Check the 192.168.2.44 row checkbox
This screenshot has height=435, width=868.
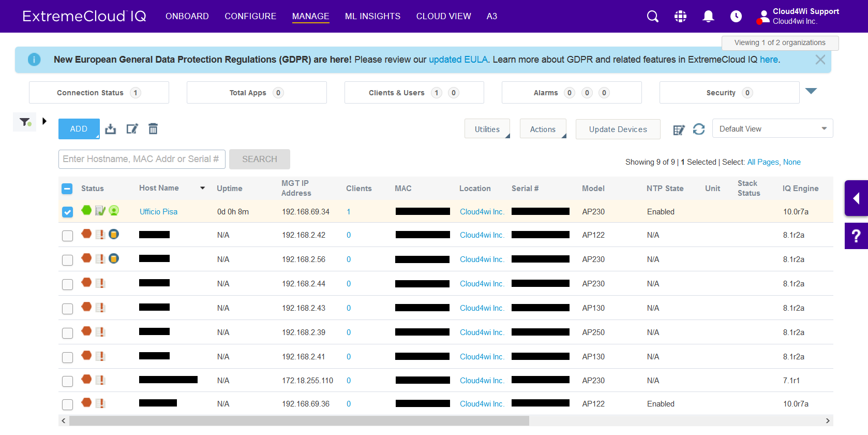(x=67, y=284)
